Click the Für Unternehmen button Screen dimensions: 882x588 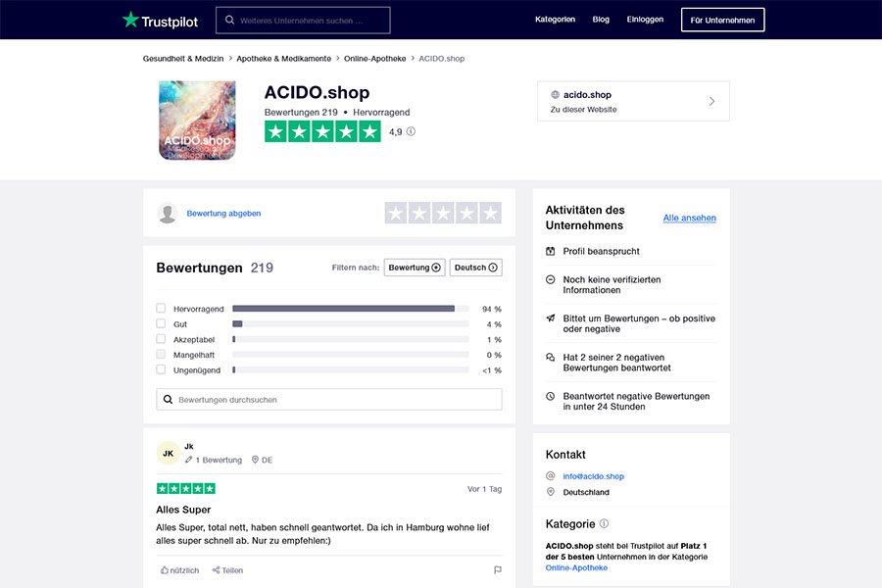click(x=723, y=20)
